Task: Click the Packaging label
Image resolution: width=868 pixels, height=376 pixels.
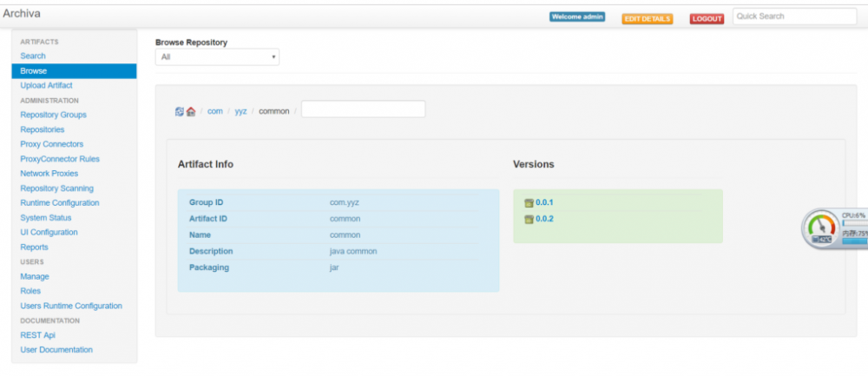Action: point(209,267)
